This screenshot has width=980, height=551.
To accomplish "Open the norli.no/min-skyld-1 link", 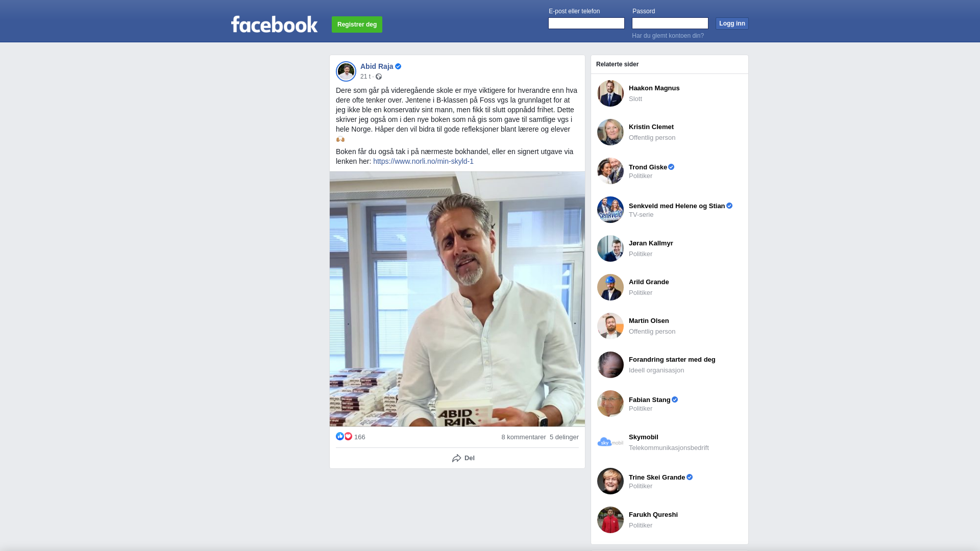I will click(x=423, y=161).
